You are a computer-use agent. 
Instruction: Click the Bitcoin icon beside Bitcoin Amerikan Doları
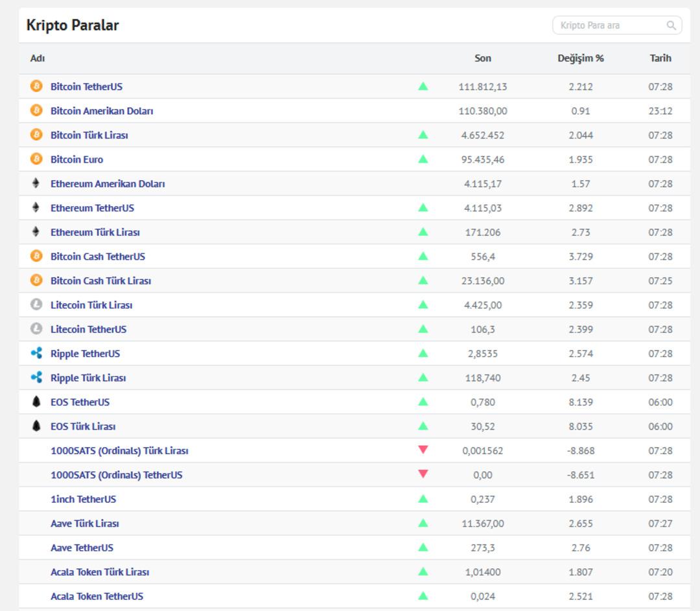point(36,110)
